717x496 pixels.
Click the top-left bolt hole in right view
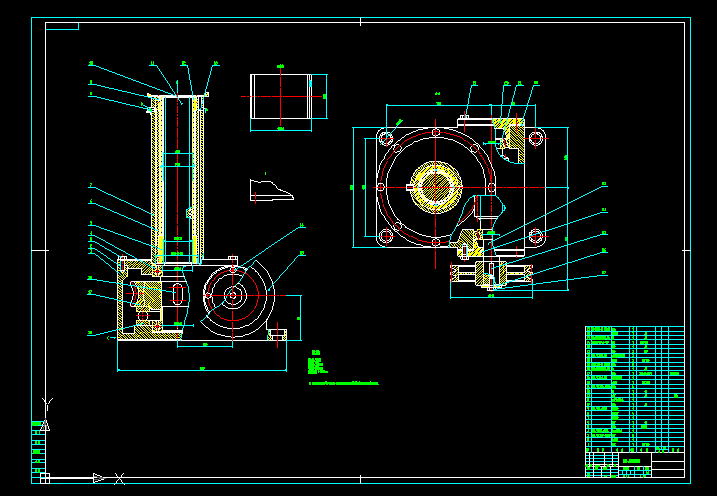coord(386,137)
